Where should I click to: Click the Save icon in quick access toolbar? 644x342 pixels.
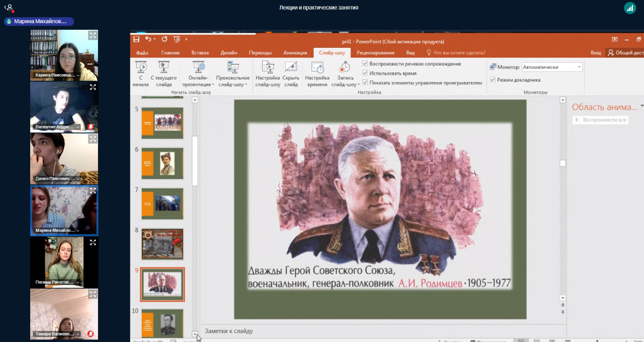point(136,39)
